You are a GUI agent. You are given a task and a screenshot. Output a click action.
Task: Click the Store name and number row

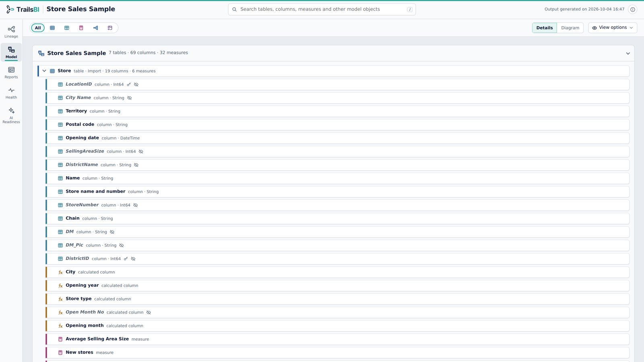(x=338, y=192)
